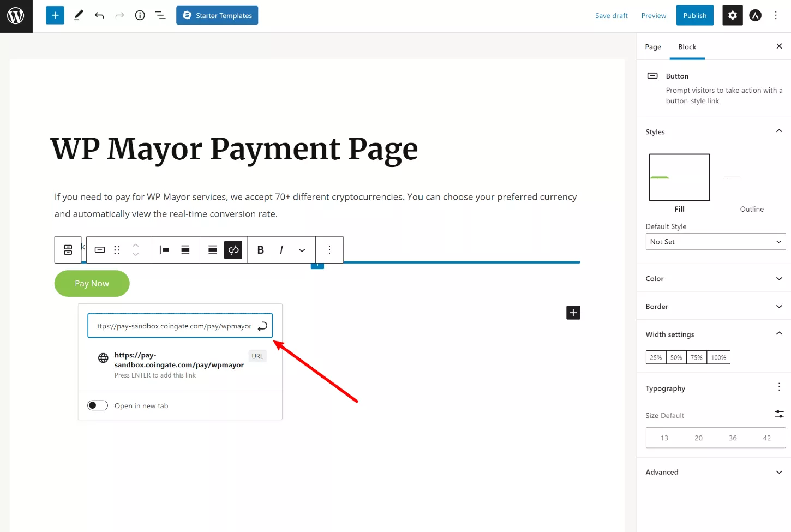The width and height of the screenshot is (791, 532).
Task: Expand the Color panel
Action: click(715, 278)
